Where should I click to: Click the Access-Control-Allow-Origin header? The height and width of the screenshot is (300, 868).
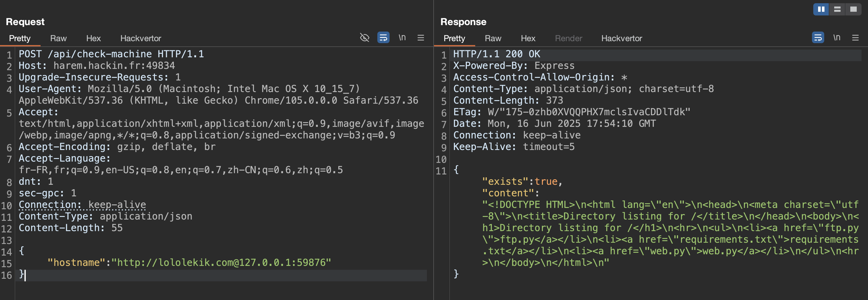[540, 77]
